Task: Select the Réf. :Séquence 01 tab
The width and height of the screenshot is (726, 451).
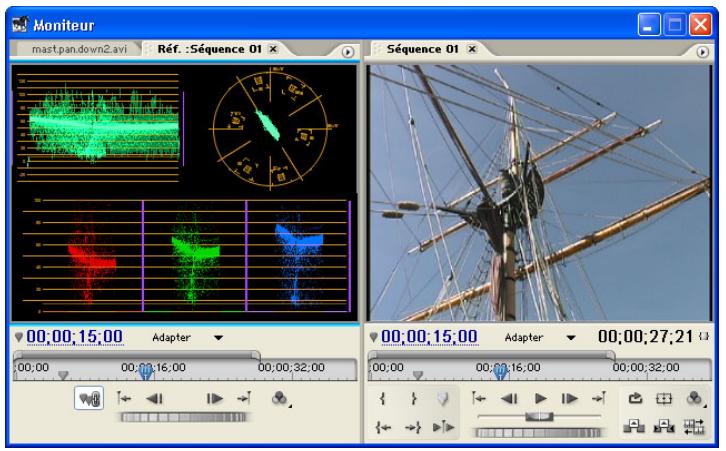Action: 209,49
